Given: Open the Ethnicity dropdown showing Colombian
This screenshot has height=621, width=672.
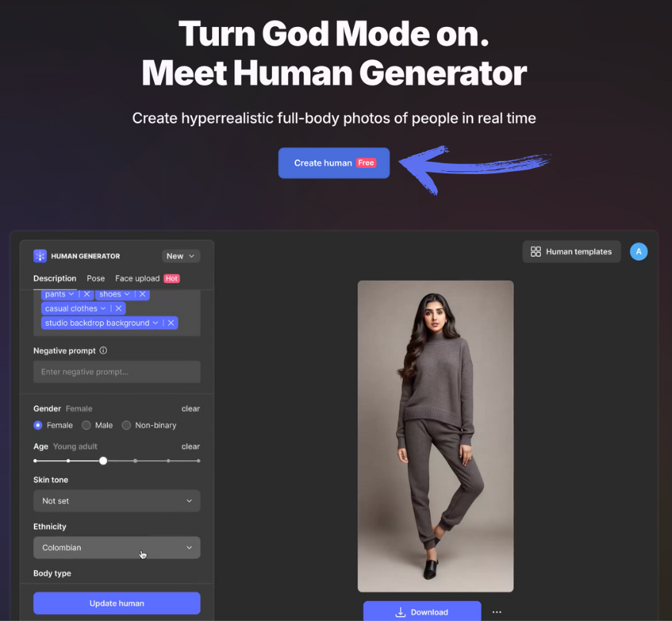Looking at the screenshot, I should (x=116, y=548).
